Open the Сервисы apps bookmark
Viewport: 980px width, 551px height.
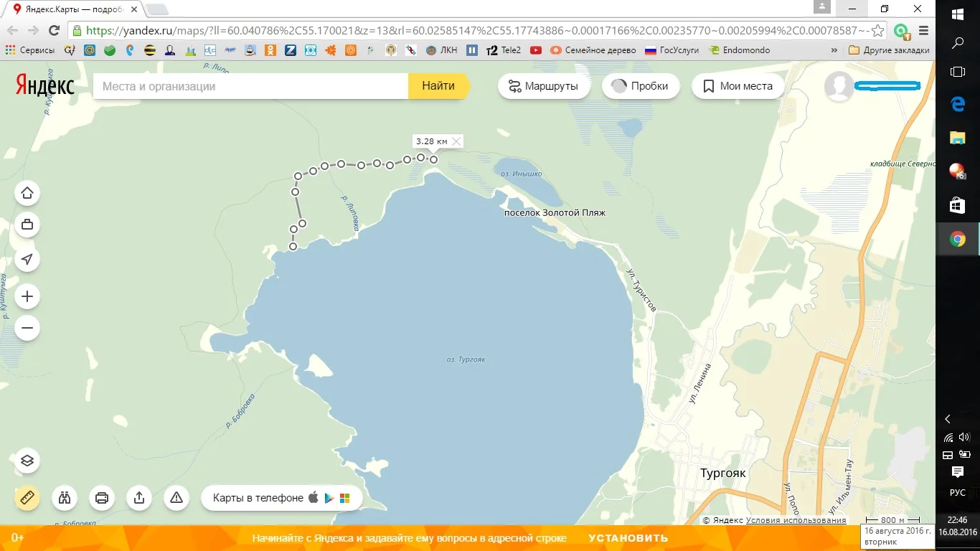click(x=29, y=50)
